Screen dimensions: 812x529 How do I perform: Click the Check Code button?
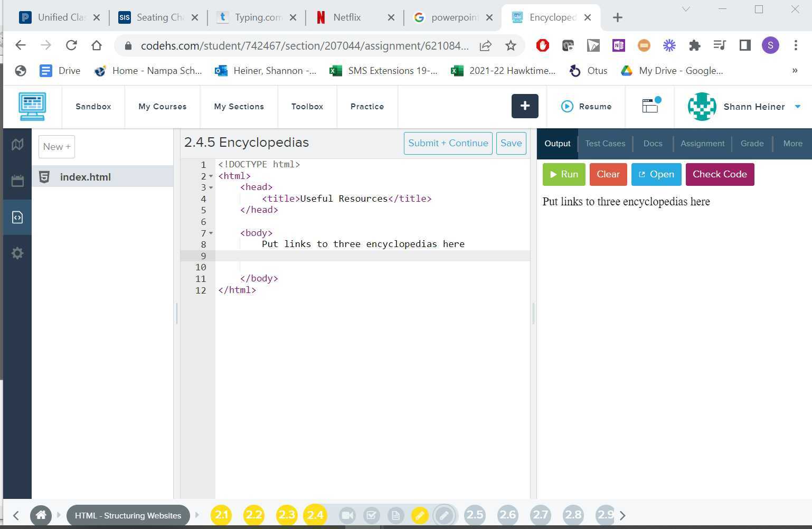720,174
